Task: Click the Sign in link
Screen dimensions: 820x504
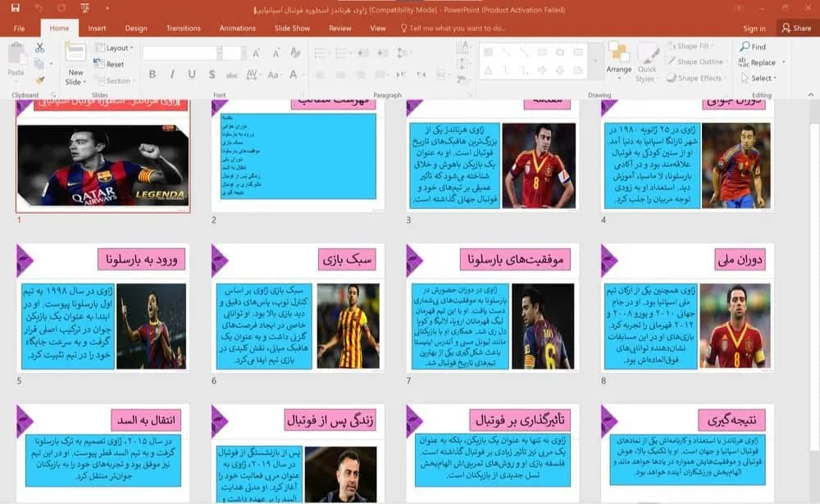Action: coord(754,28)
